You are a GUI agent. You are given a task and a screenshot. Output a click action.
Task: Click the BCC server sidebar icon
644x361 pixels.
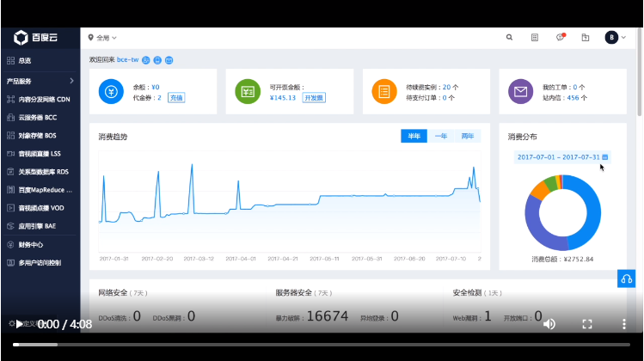10,118
